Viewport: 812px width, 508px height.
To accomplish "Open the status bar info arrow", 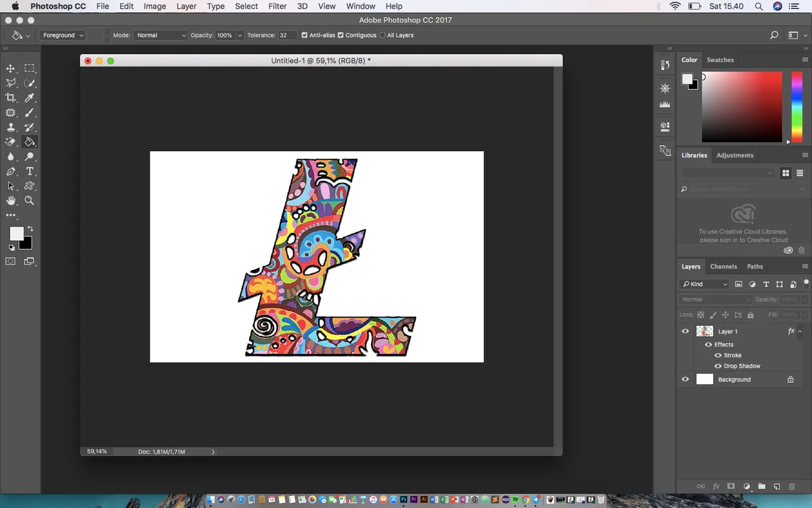I will (x=213, y=452).
